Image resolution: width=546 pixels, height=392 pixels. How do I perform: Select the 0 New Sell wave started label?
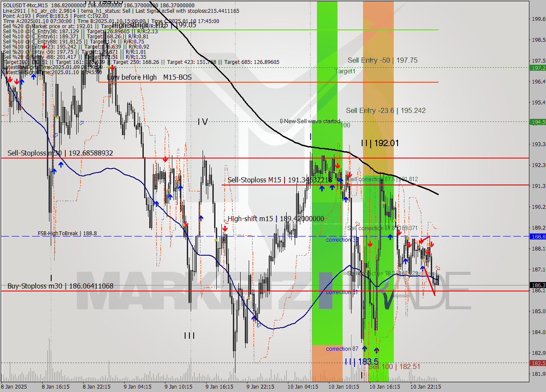[310, 121]
